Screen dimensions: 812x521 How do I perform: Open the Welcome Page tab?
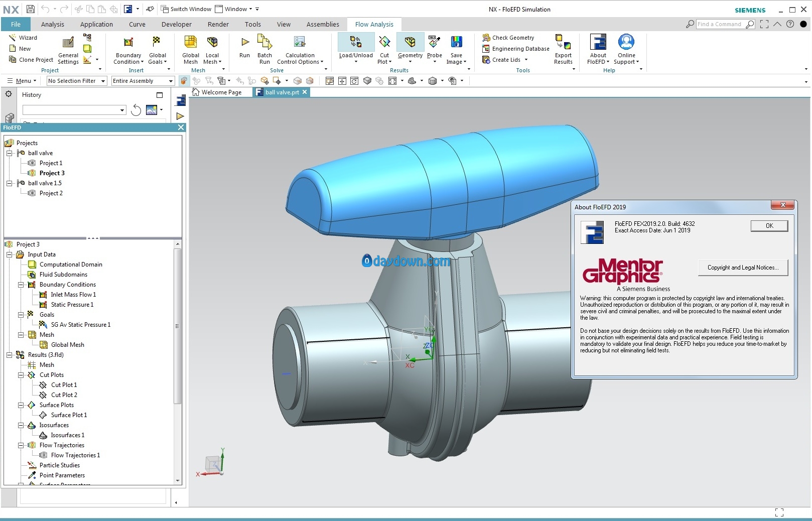tap(217, 92)
